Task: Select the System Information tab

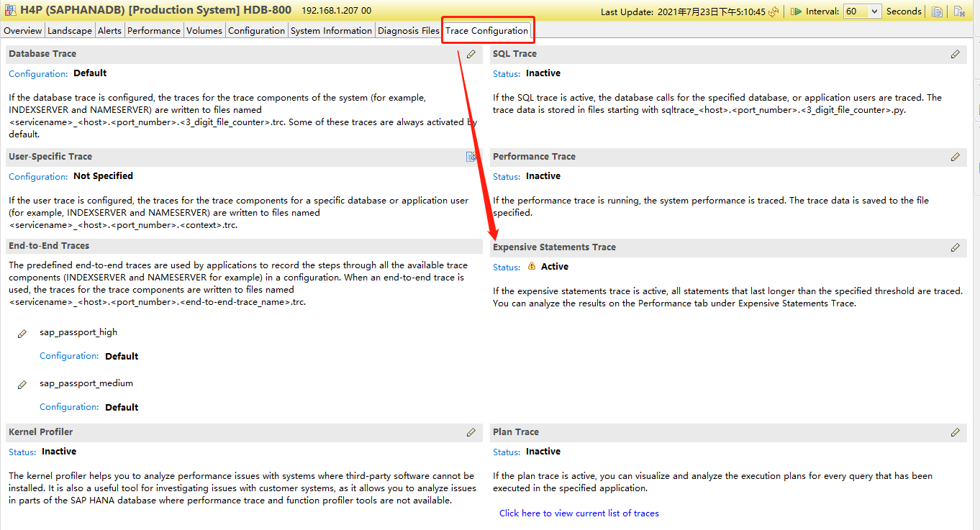Action: [331, 31]
